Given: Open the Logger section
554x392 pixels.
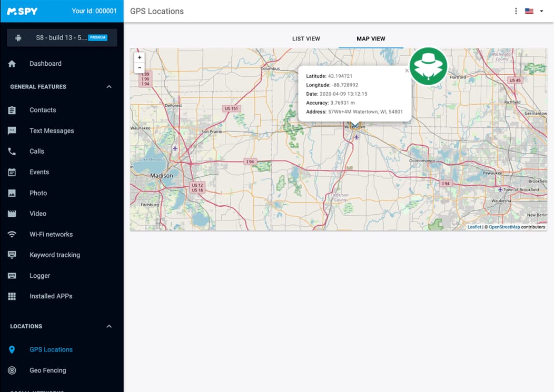Looking at the screenshot, I should pos(39,276).
